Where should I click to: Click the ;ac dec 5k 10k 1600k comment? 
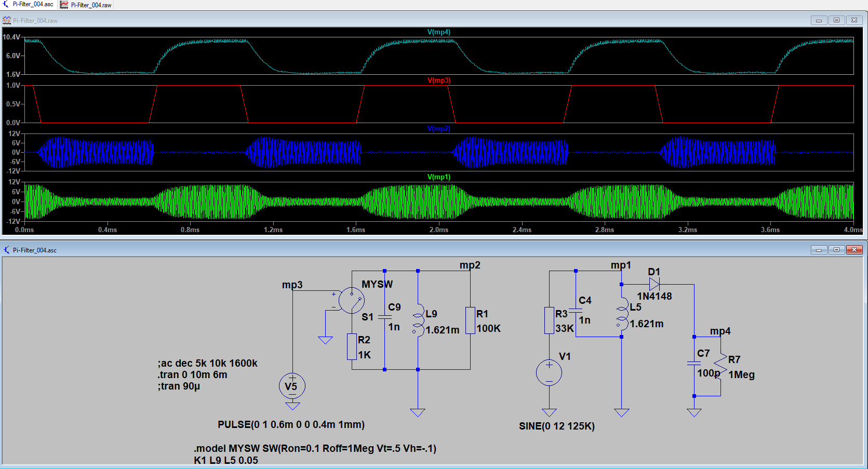208,363
